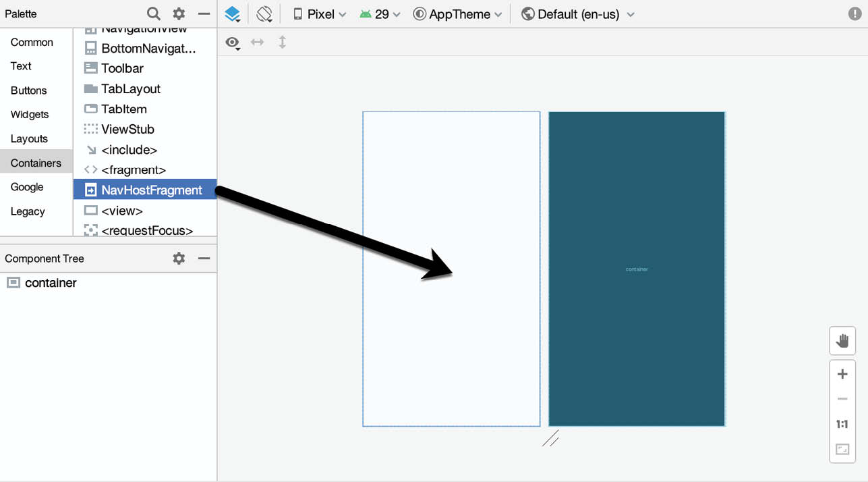
Task: Click the NavHostFragment item icon
Action: [x=90, y=190]
